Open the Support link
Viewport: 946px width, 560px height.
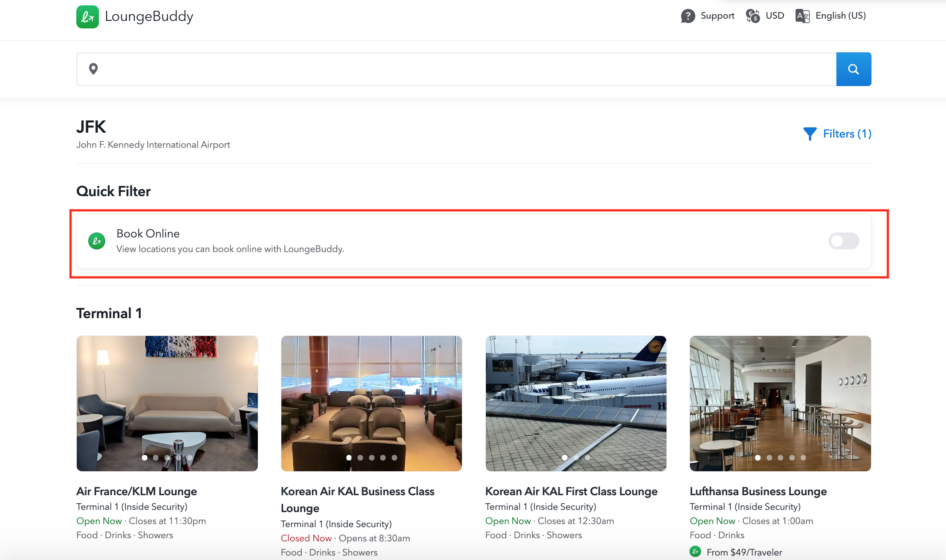pyautogui.click(x=717, y=16)
